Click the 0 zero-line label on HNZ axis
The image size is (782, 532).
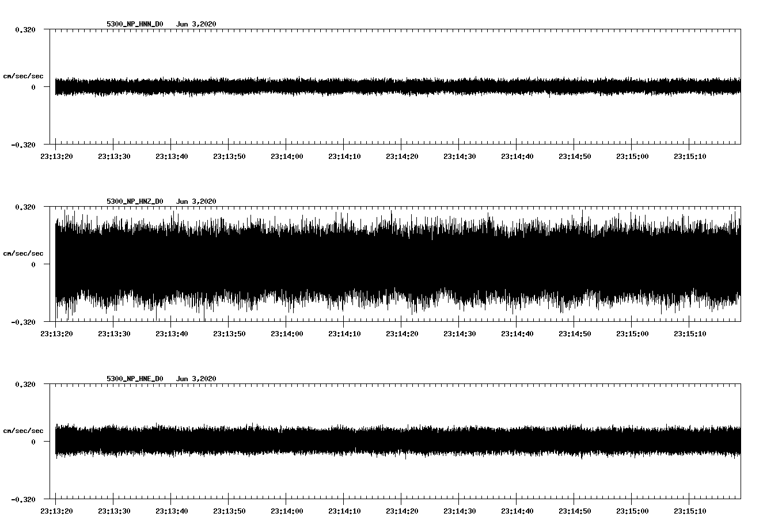[x=33, y=264]
